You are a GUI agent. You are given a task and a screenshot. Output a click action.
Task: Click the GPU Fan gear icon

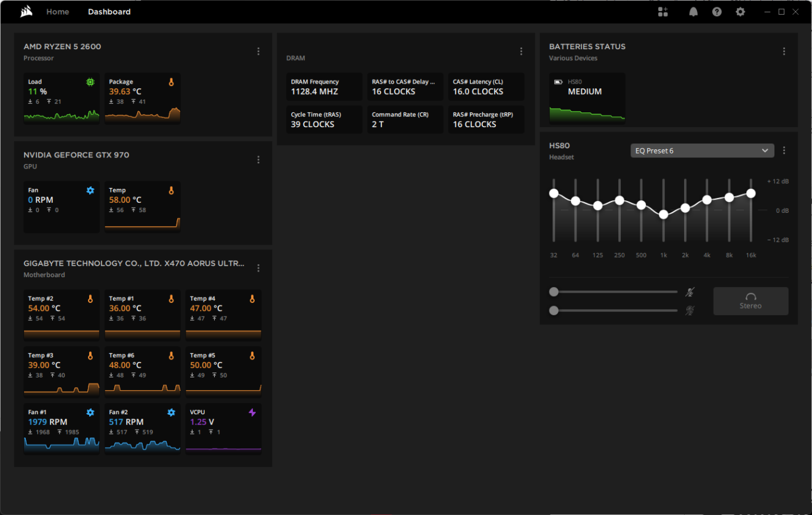(90, 191)
